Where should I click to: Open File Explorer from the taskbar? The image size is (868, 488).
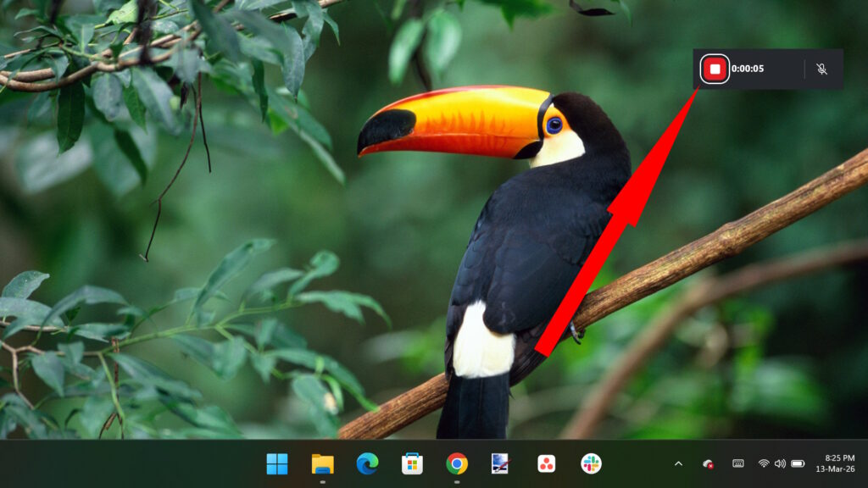pyautogui.click(x=320, y=465)
